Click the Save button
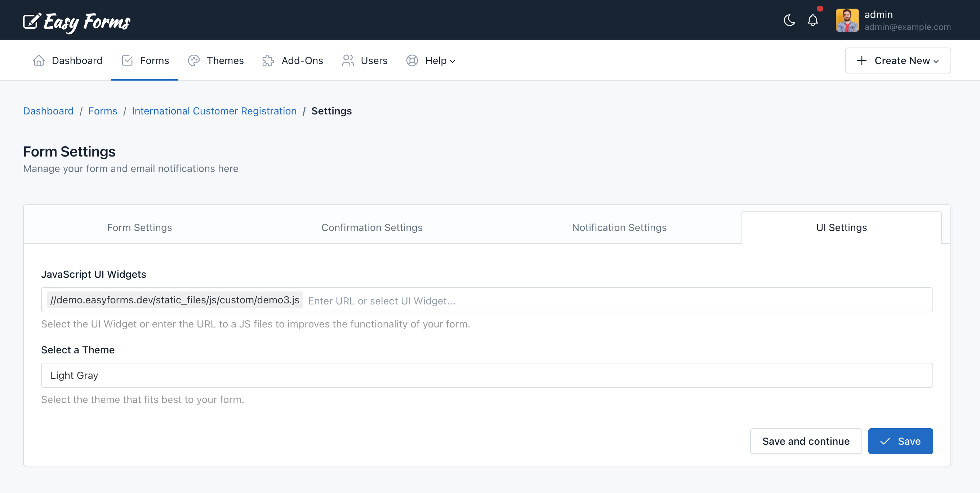980x493 pixels. point(901,441)
